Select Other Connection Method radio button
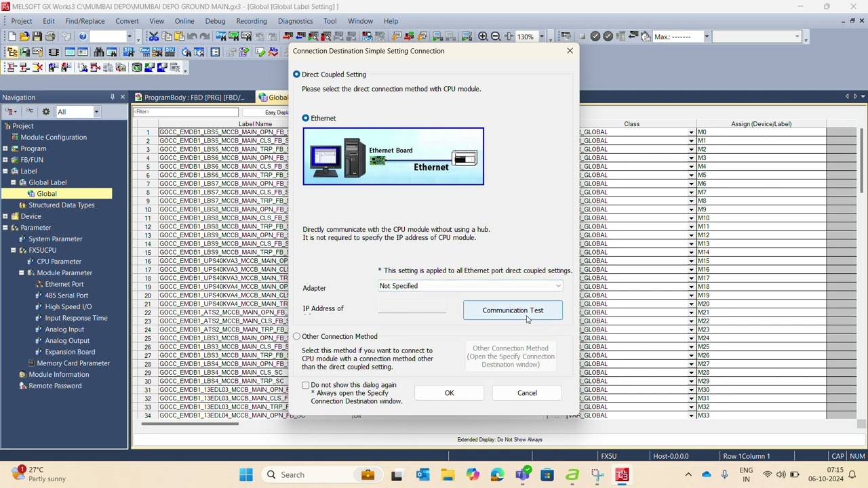 click(x=296, y=336)
